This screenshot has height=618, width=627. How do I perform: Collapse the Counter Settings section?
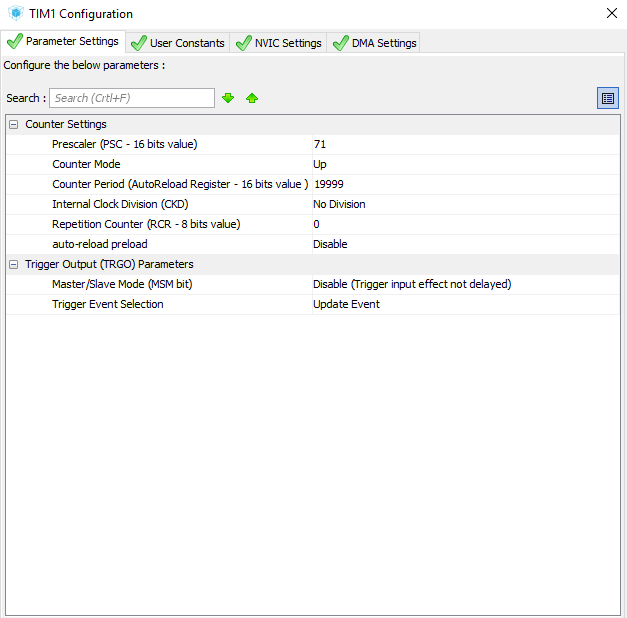13,124
